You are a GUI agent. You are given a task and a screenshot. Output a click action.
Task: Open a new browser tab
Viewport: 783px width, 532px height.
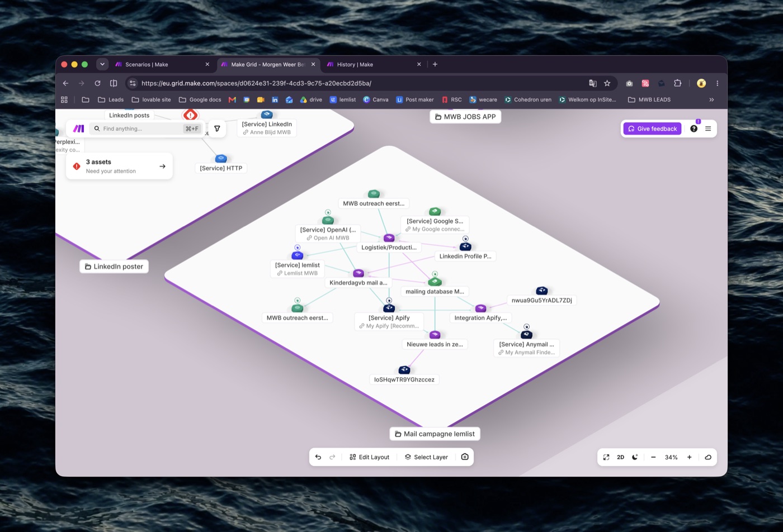coord(435,64)
